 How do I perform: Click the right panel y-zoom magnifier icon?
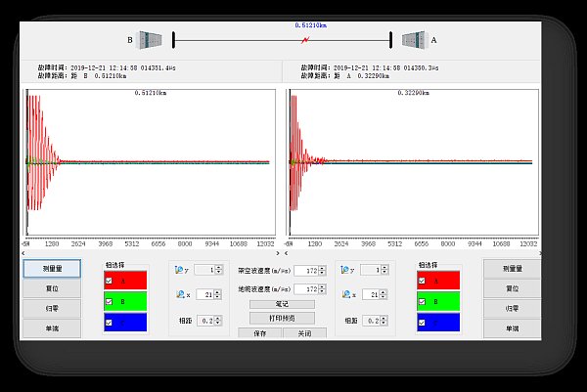(x=344, y=270)
